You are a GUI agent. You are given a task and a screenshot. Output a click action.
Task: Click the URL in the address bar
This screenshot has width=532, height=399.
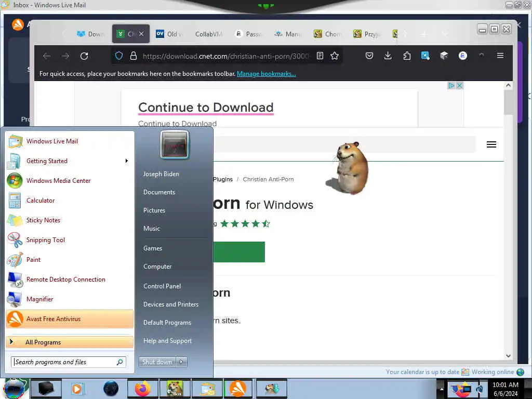pyautogui.click(x=225, y=56)
